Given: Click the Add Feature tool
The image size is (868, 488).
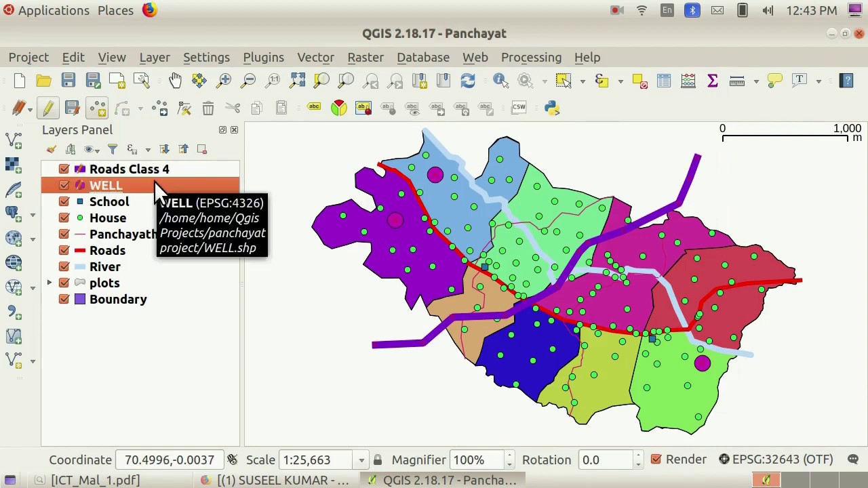Looking at the screenshot, I should 97,108.
